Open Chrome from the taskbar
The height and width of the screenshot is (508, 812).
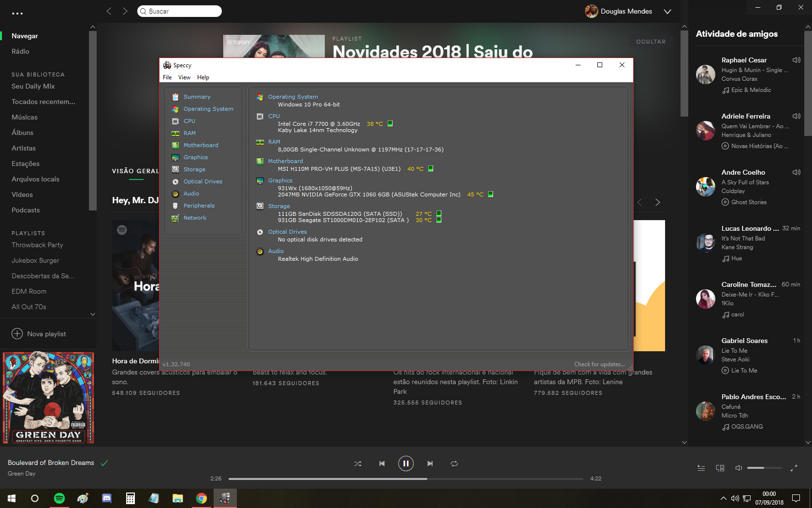(202, 498)
